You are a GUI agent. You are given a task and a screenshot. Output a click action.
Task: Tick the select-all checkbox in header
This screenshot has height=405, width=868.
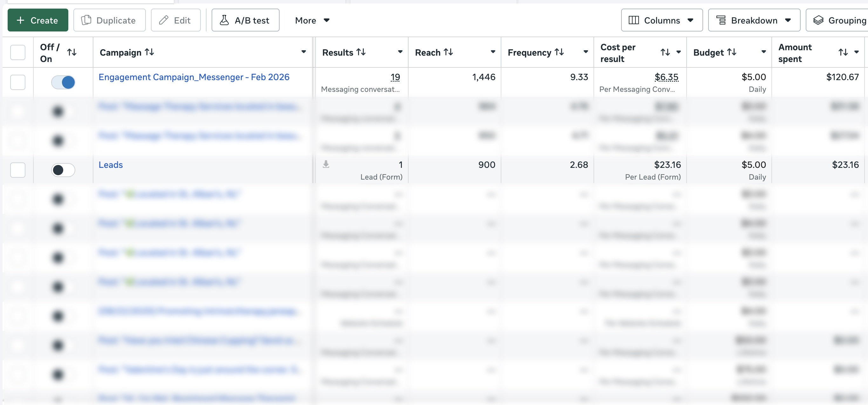18,52
